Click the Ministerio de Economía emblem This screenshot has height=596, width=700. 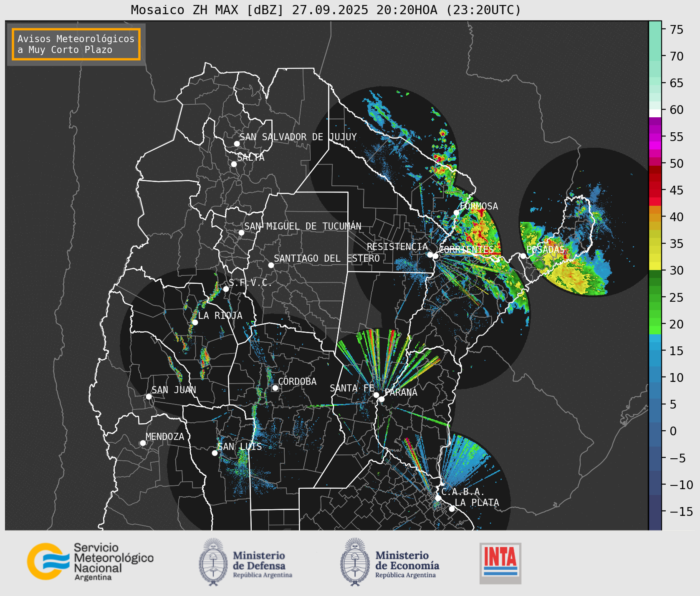pos(355,562)
